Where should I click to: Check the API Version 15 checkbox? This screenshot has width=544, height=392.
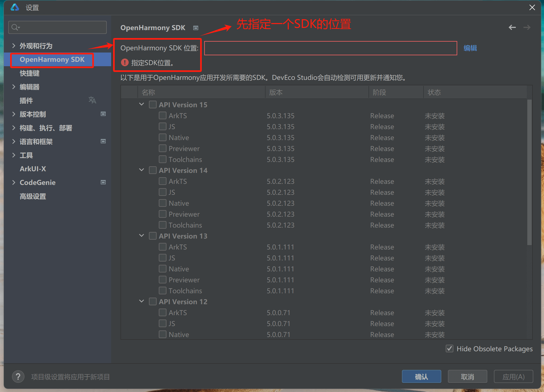pos(153,104)
